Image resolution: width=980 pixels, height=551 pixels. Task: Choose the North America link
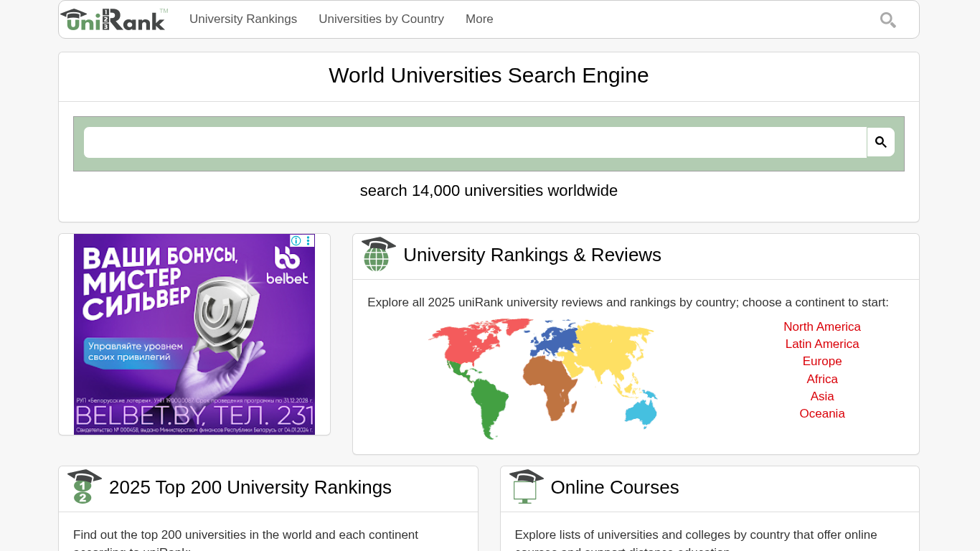click(822, 327)
